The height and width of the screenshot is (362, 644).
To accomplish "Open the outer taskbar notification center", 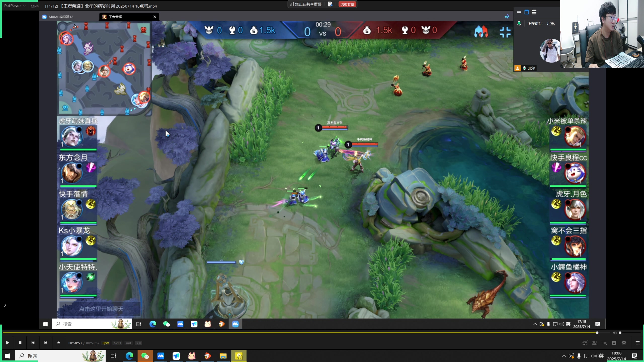I will click(634, 356).
